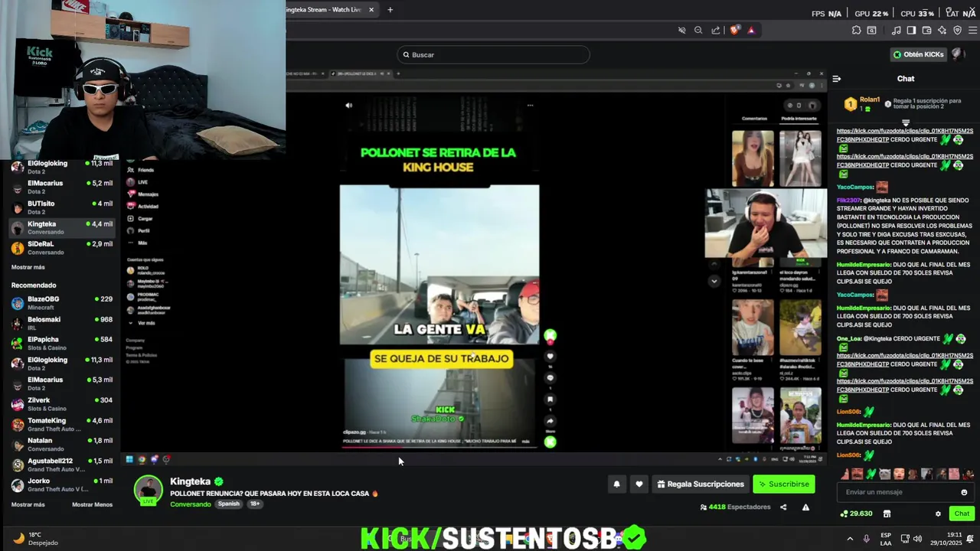The image size is (980, 551).
Task: Open the emoji picker in chat input
Action: (964, 492)
